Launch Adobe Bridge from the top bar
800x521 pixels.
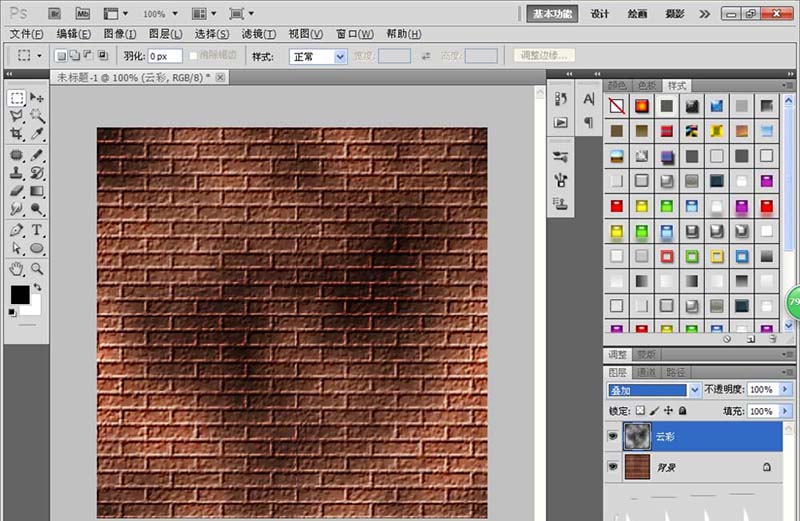tap(54, 14)
